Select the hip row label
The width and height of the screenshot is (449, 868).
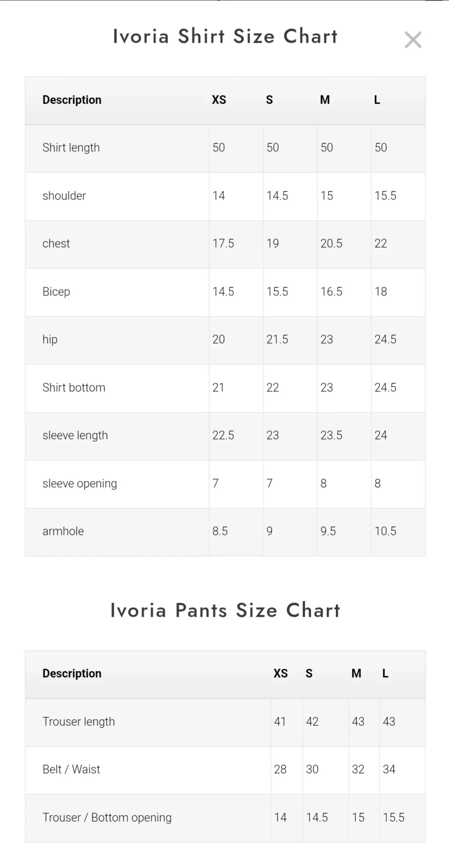pyautogui.click(x=50, y=339)
